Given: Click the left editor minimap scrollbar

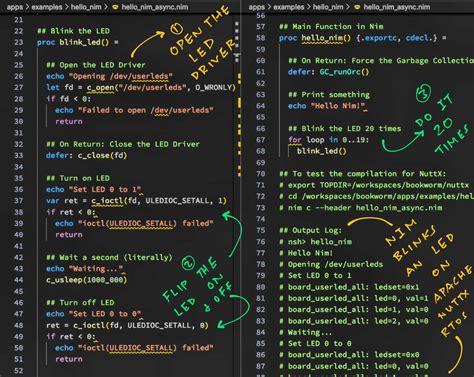Looking at the screenshot, I should [237, 100].
